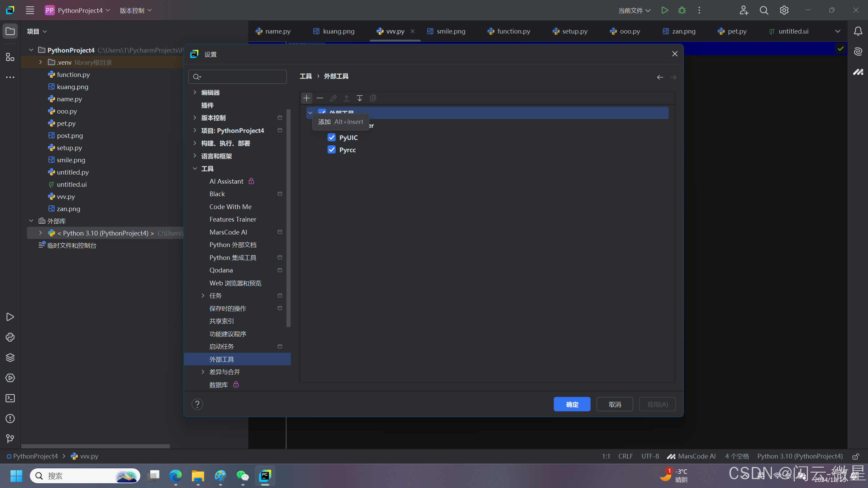The height and width of the screenshot is (488, 868).
Task: Open the Notifications bell icon
Action: tap(858, 31)
